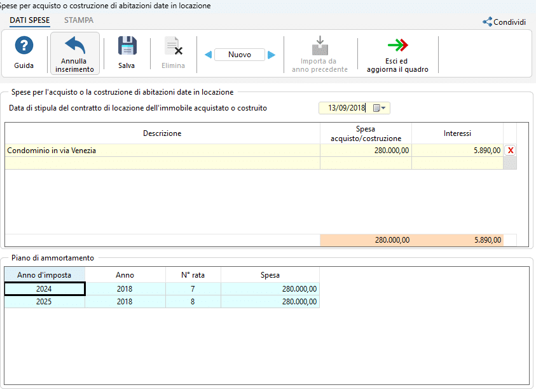
Task: Switch to the STAMPA tab
Action: [79, 20]
